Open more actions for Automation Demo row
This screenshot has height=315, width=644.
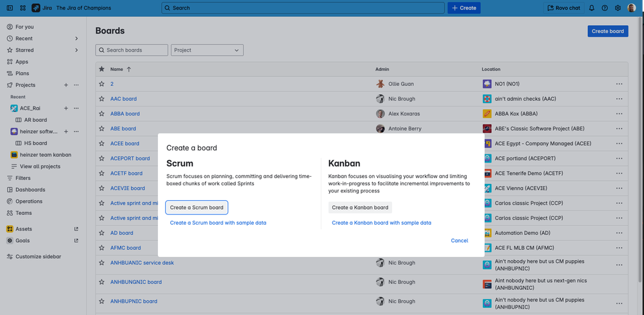coord(619,233)
